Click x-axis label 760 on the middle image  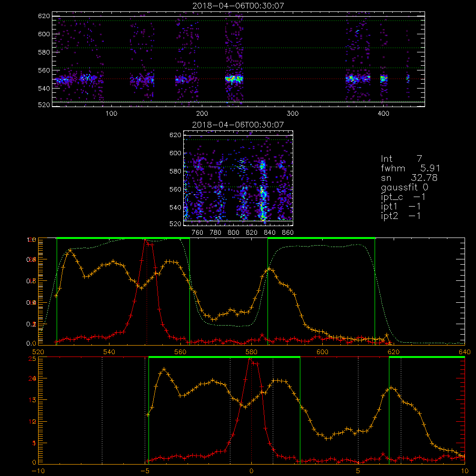198,233
